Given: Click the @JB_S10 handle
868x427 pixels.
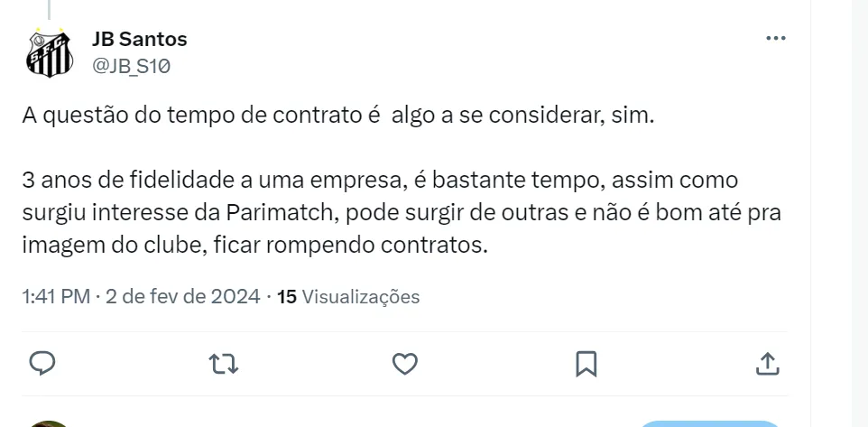Looking at the screenshot, I should [x=132, y=64].
